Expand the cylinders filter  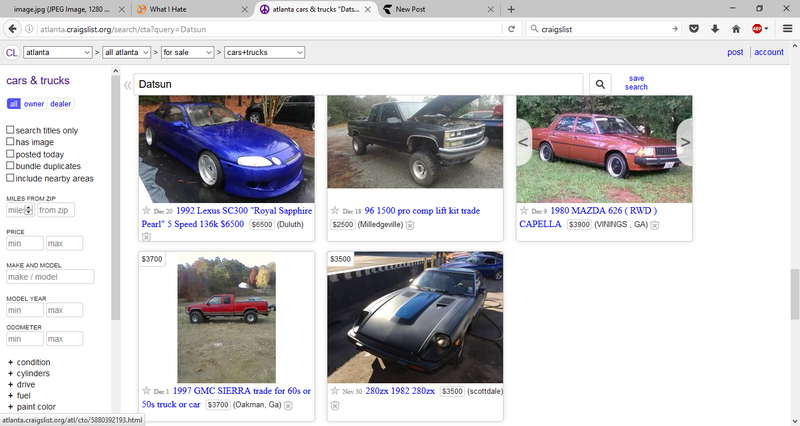coord(29,373)
